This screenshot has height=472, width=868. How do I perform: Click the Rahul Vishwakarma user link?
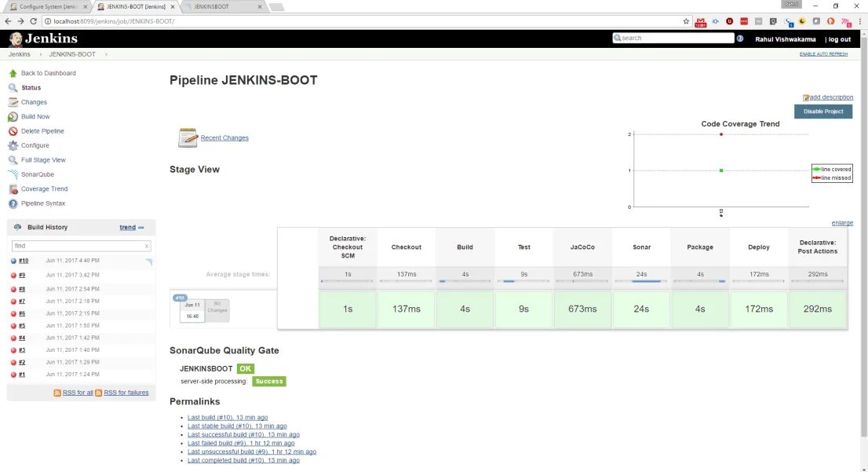pos(785,39)
